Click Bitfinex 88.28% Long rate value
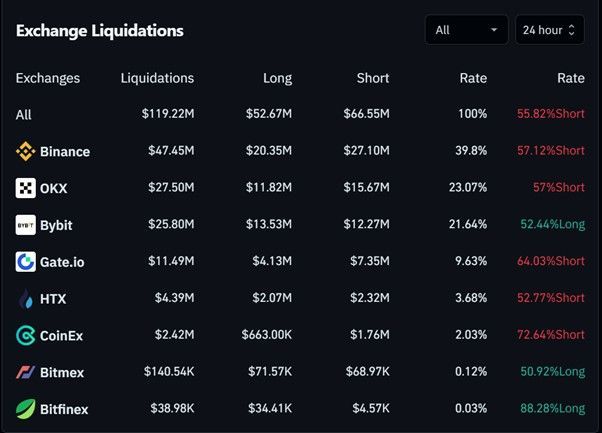Image resolution: width=602 pixels, height=433 pixels. pos(551,408)
